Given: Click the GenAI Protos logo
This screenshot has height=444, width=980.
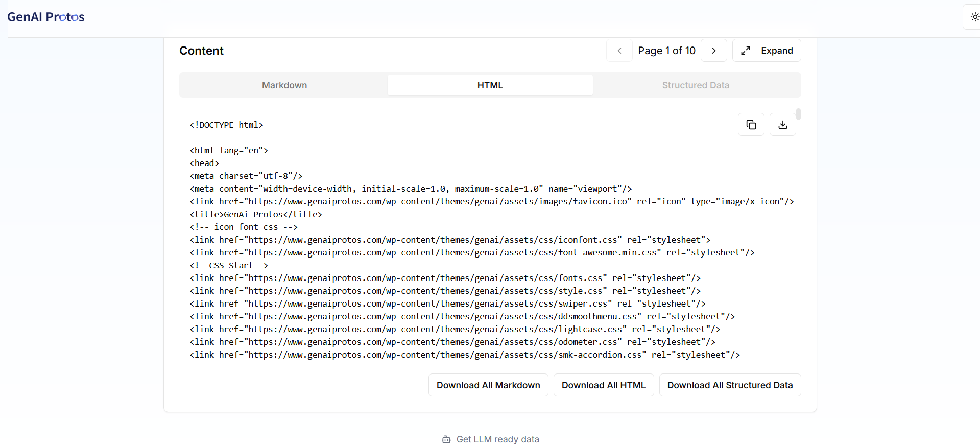Looking at the screenshot, I should pos(46,17).
